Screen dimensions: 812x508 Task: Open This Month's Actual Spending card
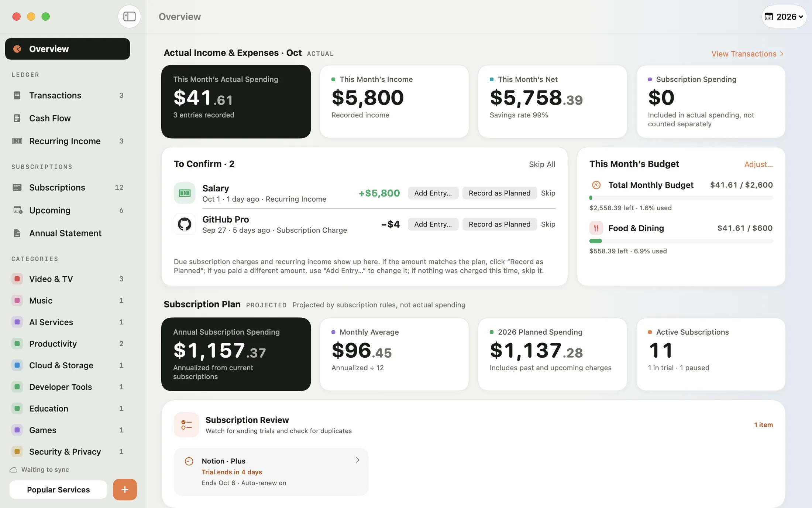236,102
